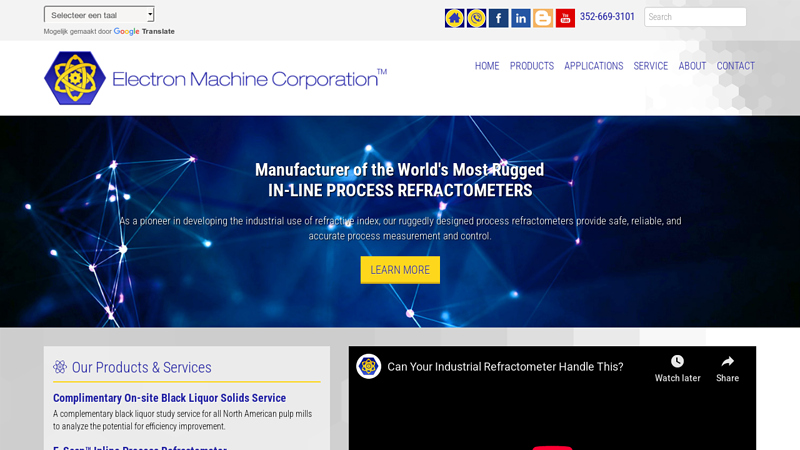Open video title 'Can Your Industrial Refractometer Handle This?'
Viewport: 800px width, 450px height.
click(x=505, y=367)
